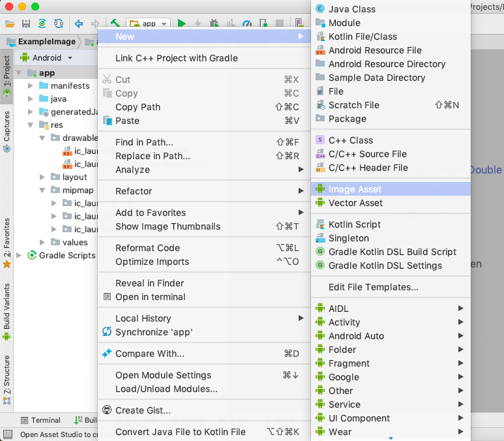
Task: Collapse the mipmap folder
Action: point(42,190)
